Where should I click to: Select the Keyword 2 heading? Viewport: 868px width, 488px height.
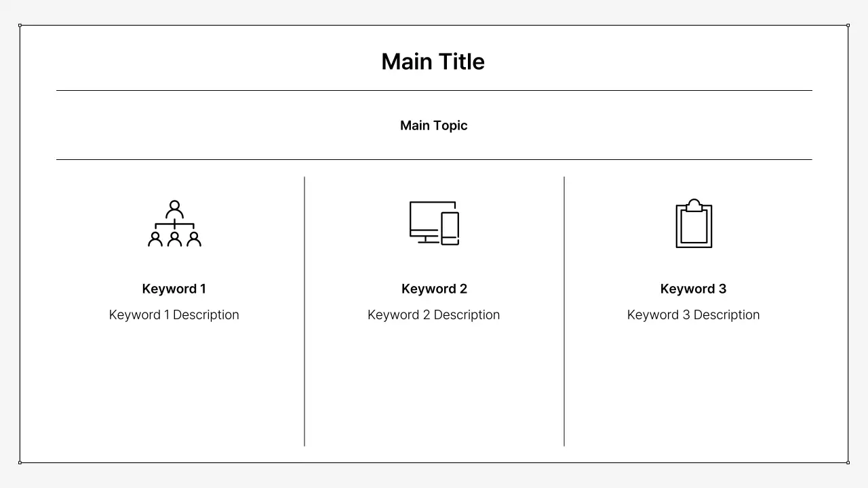pos(434,289)
